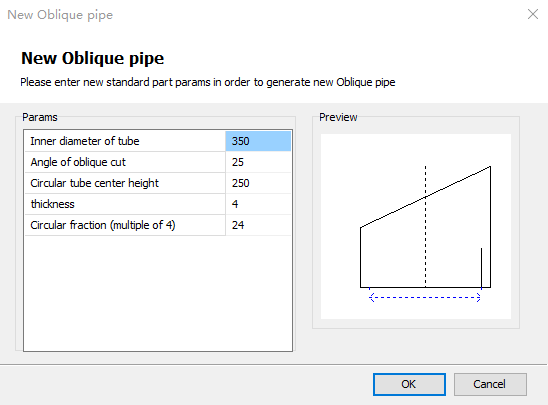548x405 pixels.
Task: Click the Angle of oblique cut label
Action: point(78,162)
